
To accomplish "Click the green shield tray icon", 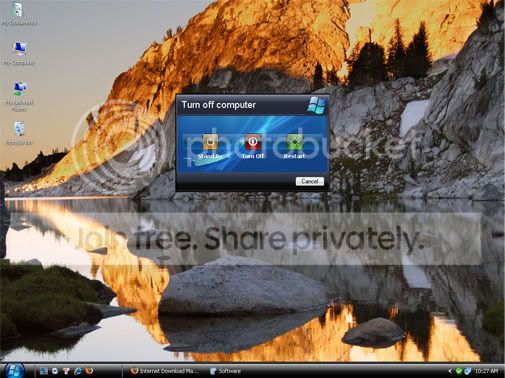I will tap(459, 371).
